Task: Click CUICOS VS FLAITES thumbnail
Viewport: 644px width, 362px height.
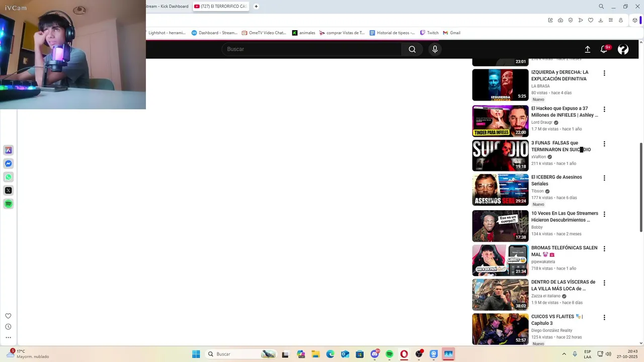Action: 500,329
